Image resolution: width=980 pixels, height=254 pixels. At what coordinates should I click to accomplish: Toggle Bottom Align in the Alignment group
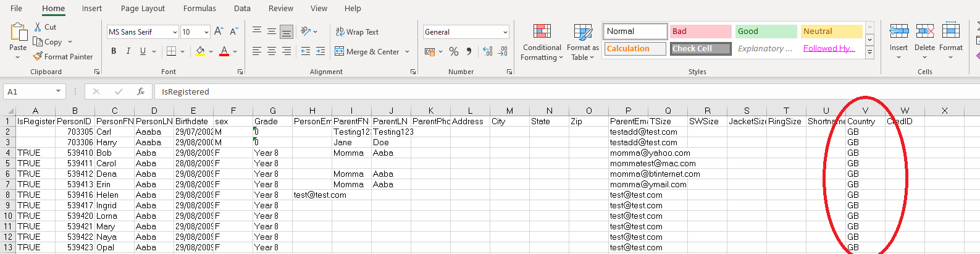(287, 32)
